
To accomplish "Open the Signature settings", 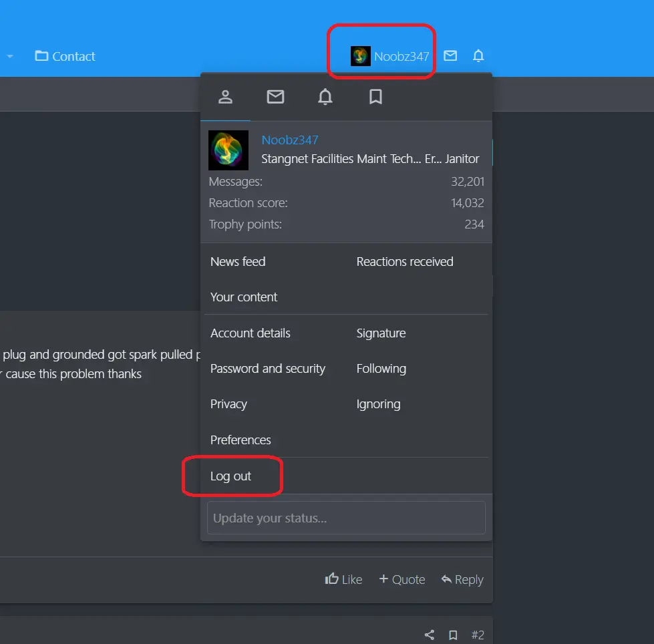I will coord(381,333).
